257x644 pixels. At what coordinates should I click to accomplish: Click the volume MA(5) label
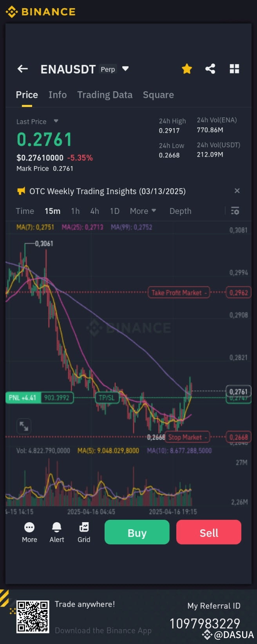(x=108, y=450)
